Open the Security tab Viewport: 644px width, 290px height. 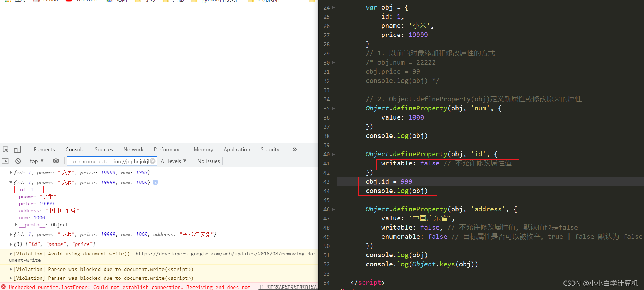click(x=270, y=150)
